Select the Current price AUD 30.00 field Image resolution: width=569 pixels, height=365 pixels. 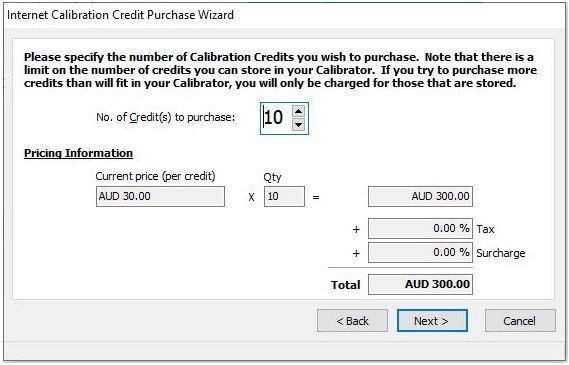pyautogui.click(x=160, y=197)
